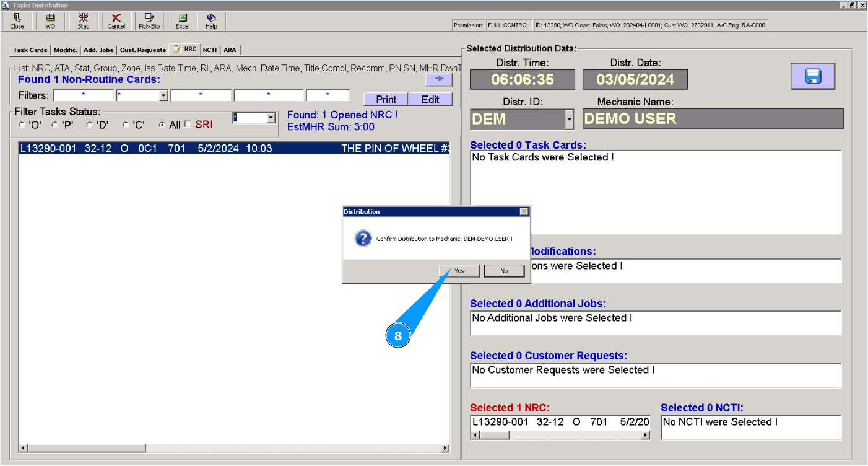Click the question mark icon in Distribution dialog
This screenshot has width=868, height=466.
(363, 239)
